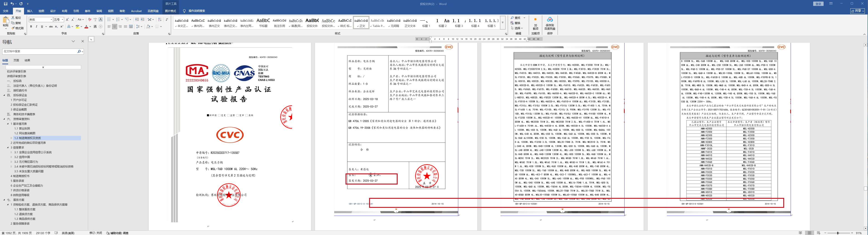
Task: Switch to the 布局 (Layout) ribbon tab
Action: pos(64,11)
